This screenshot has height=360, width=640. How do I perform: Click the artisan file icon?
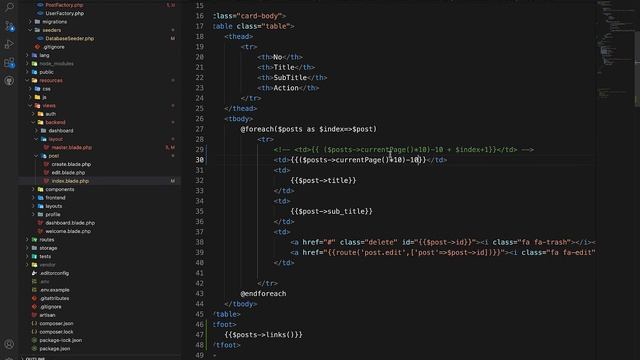(x=34, y=315)
